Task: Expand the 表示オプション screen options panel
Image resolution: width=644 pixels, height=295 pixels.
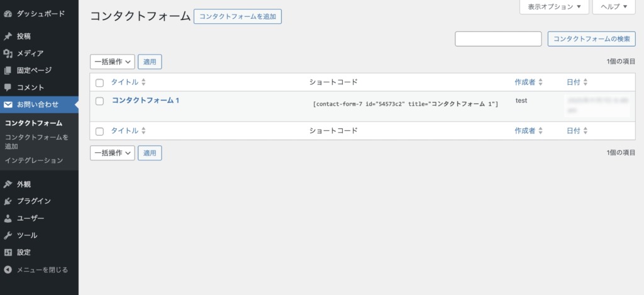Action: (554, 7)
